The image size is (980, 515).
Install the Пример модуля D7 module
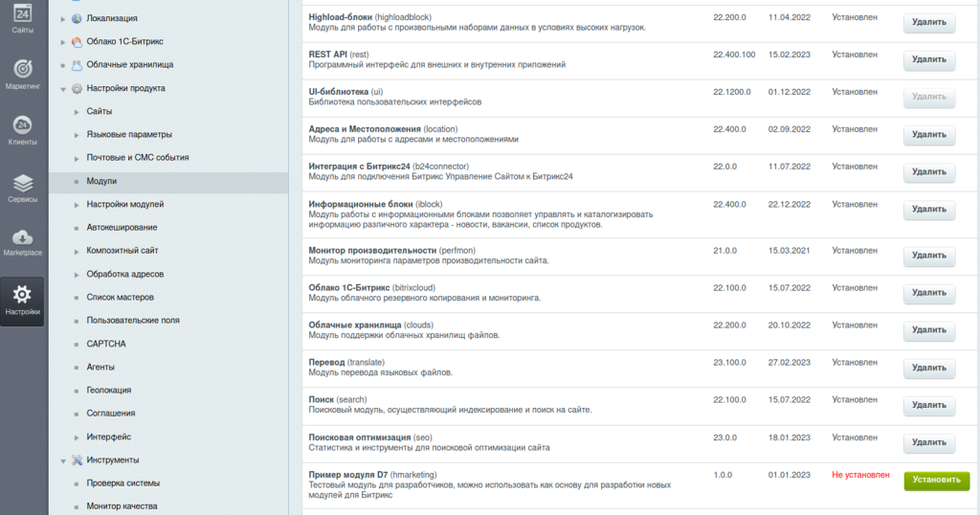pos(936,480)
